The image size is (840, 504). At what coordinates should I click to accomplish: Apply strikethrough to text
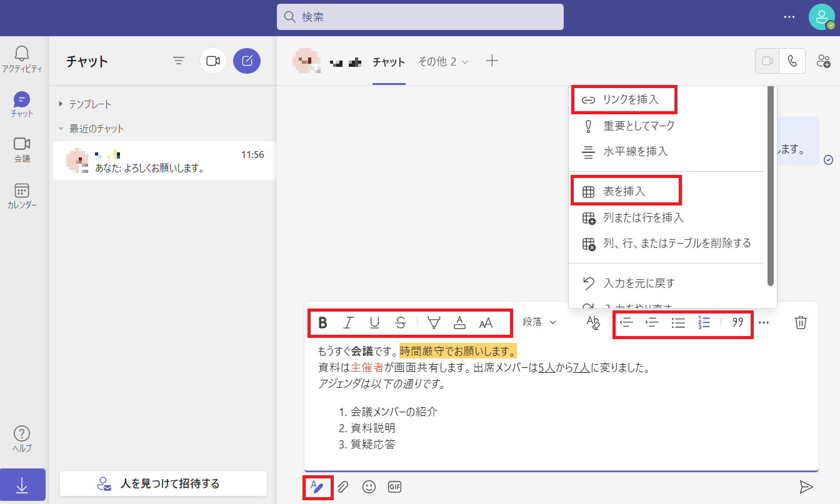click(401, 323)
